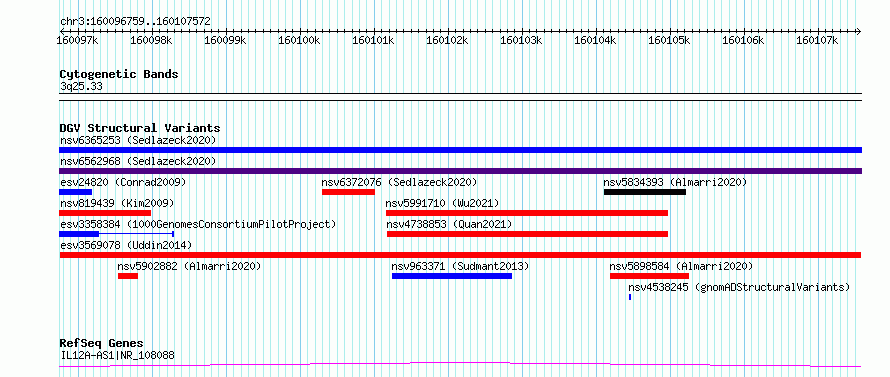Click the 3q25.33 cytogenetic band label
The width and height of the screenshot is (890, 377).
tap(81, 87)
